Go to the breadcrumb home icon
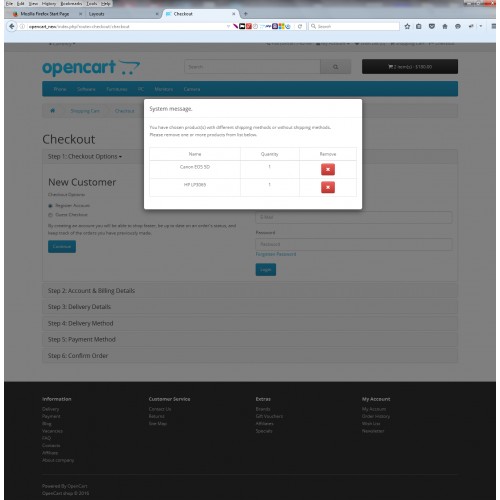The width and height of the screenshot is (500, 500). (53, 111)
